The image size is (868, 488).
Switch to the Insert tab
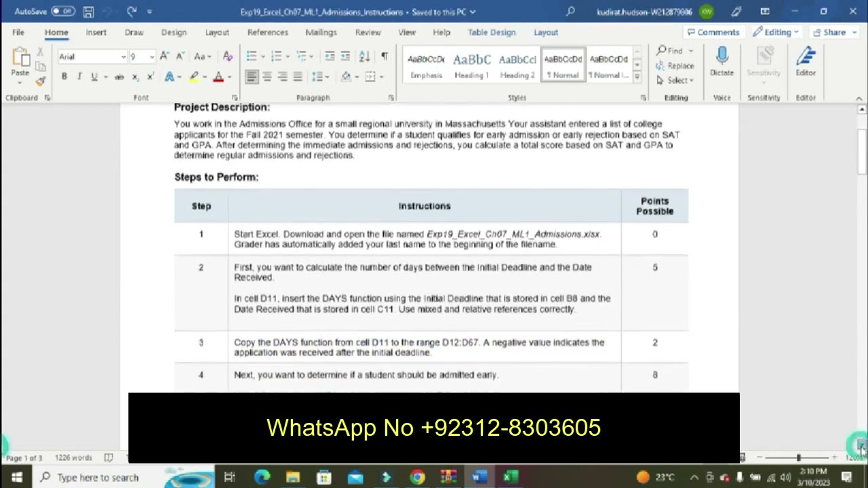[x=96, y=32]
